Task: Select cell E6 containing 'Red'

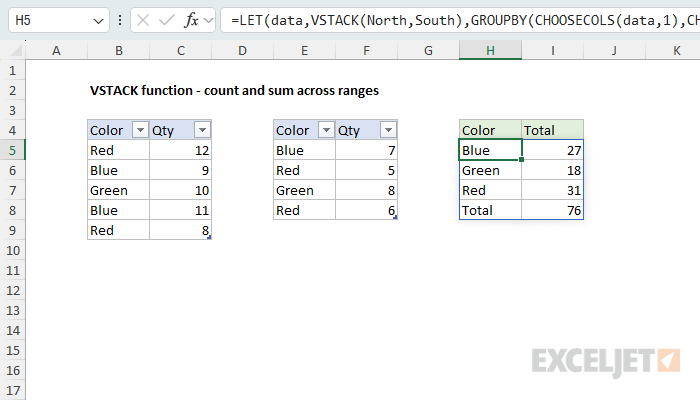Action: (304, 171)
